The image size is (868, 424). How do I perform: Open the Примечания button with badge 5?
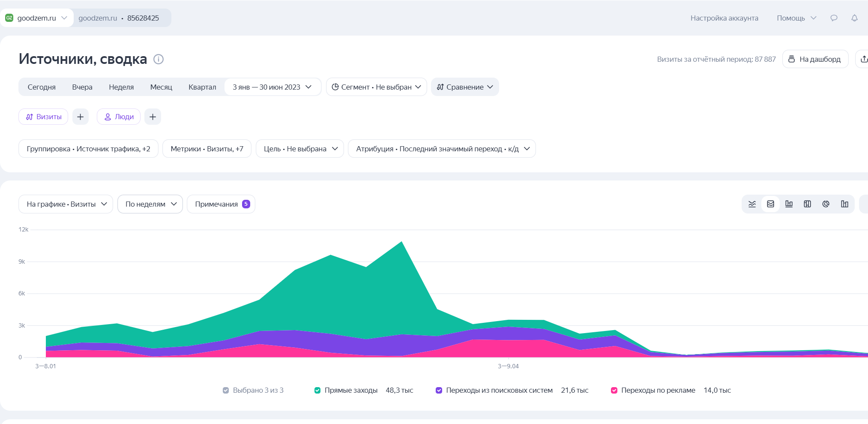(x=221, y=204)
